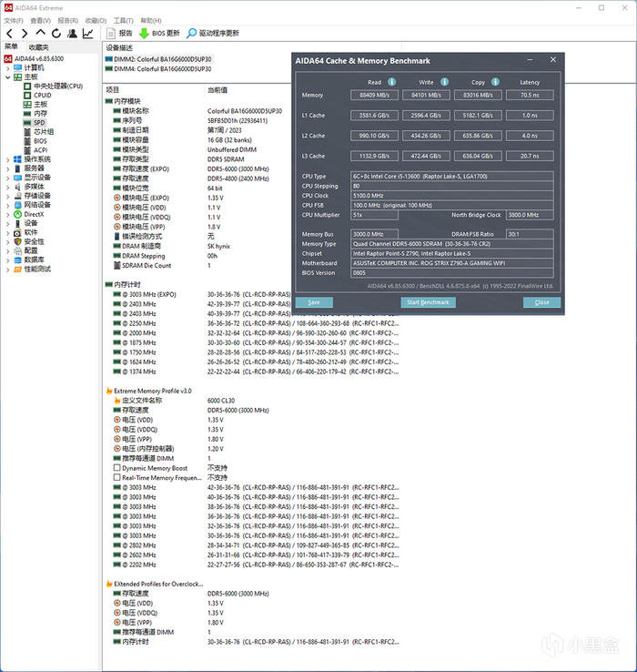Switch to the 收藏夹 favorites tab
This screenshot has width=637, height=672.
38,46
